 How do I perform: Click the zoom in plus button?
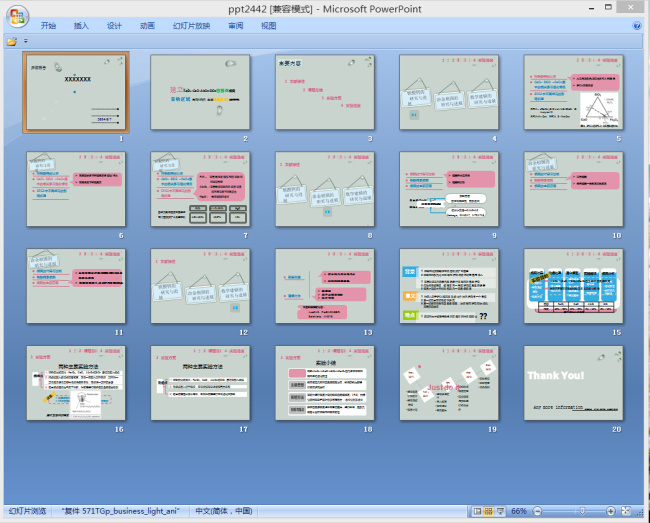pyautogui.click(x=610, y=511)
